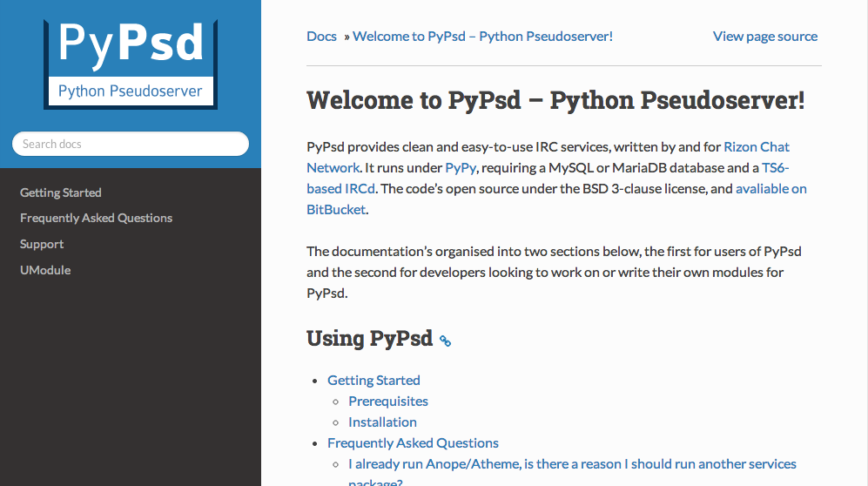Screen dimensions: 868x486
Task: Click the Using PyPsd heading text
Action: [370, 338]
